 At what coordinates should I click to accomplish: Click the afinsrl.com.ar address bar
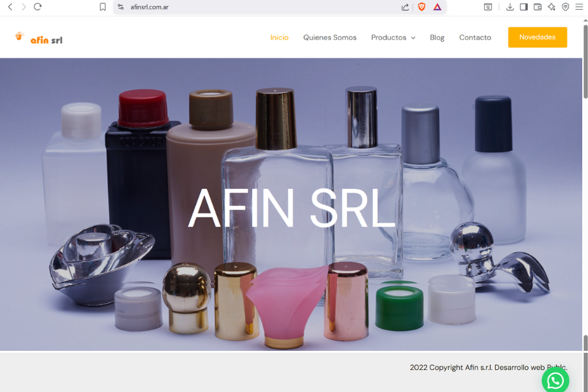[x=261, y=7]
